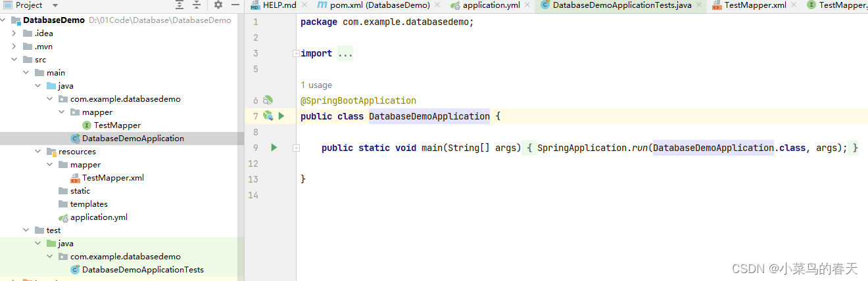Click the folded import ellipsis

point(345,54)
